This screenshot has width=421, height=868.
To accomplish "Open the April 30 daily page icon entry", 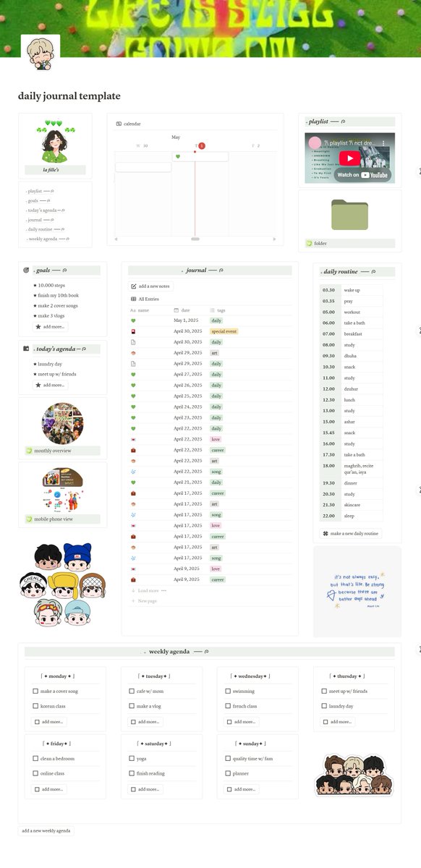I will (133, 342).
